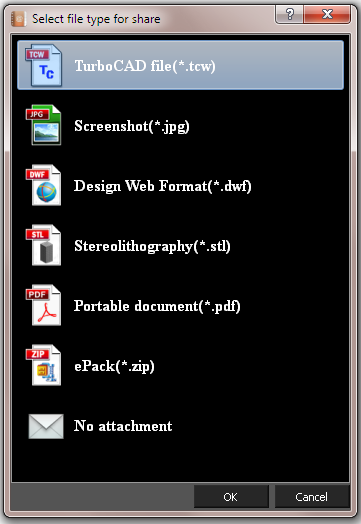Select ePack(*.zip) list item
The height and width of the screenshot is (524, 361).
(x=180, y=366)
